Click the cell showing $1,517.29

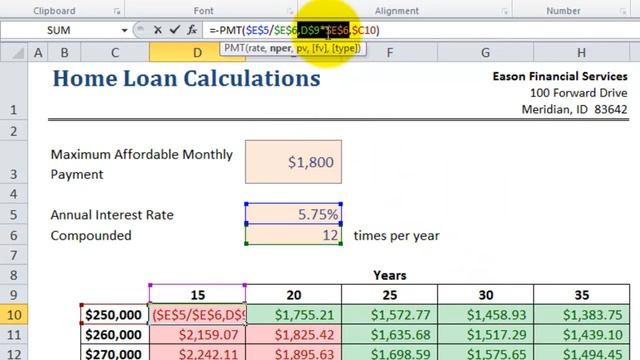tap(485, 335)
